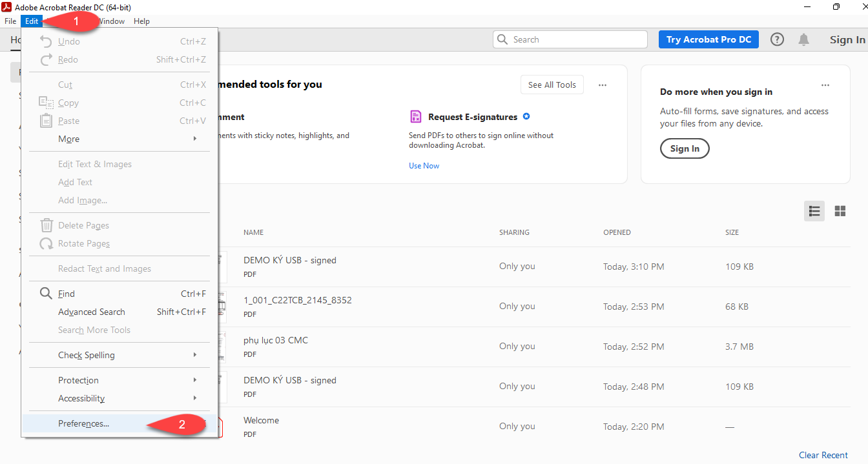Open the Help question mark icon

[x=778, y=39]
